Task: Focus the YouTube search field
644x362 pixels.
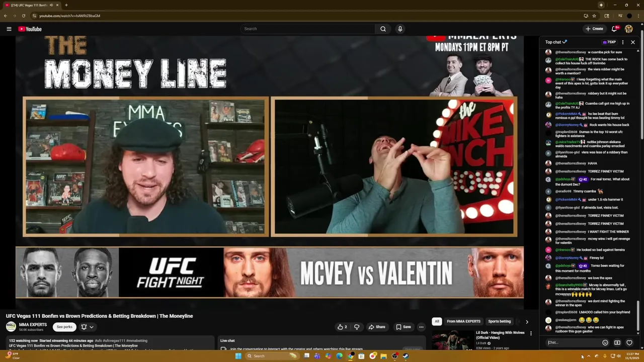Action: tap(308, 29)
